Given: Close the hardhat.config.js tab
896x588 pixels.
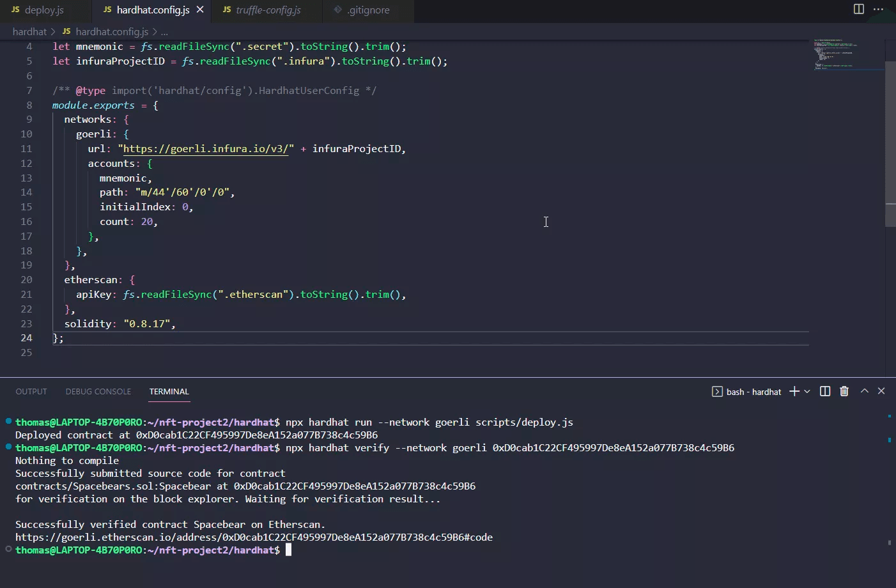Looking at the screenshot, I should [200, 10].
